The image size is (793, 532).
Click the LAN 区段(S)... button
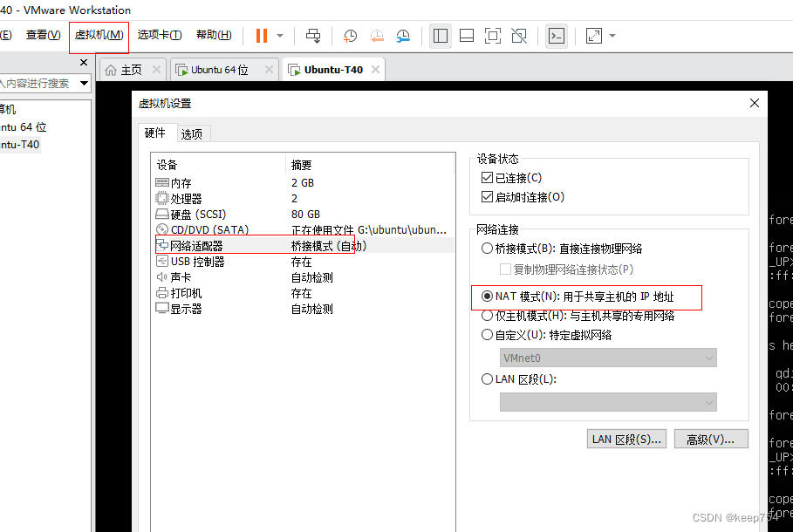coord(626,439)
